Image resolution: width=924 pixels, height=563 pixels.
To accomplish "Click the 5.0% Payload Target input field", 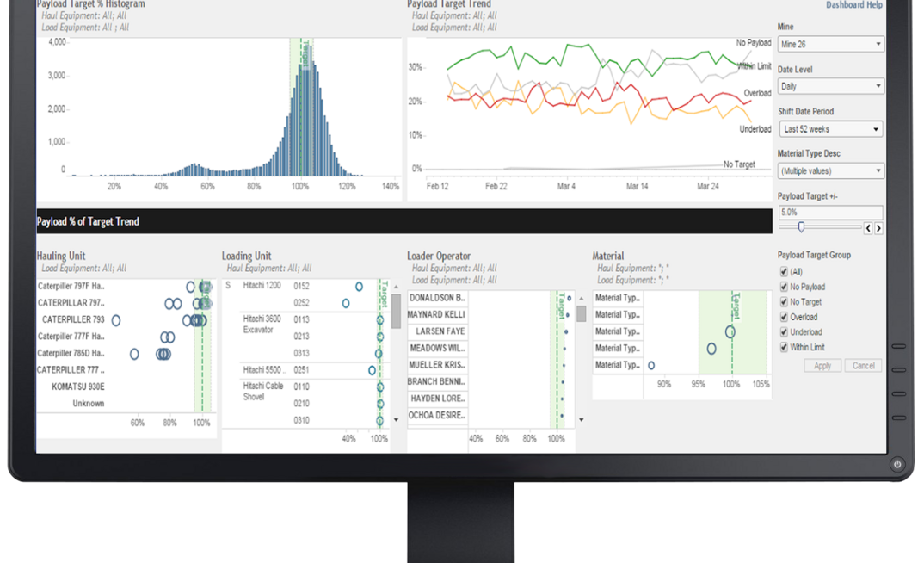I will coord(830,212).
